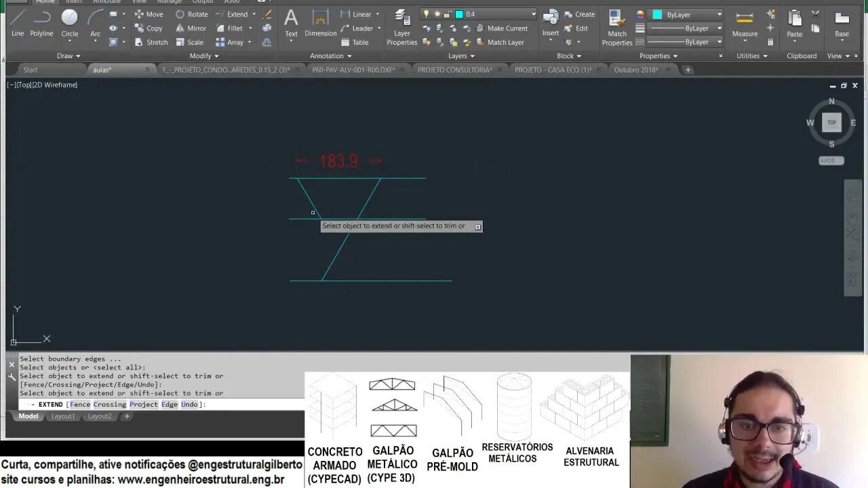Toggle the layer on/off lightbulb icon
The width and height of the screenshot is (868, 488).
[426, 14]
